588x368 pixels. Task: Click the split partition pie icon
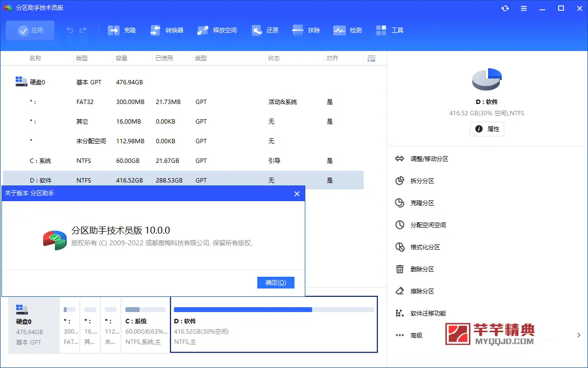tap(400, 181)
